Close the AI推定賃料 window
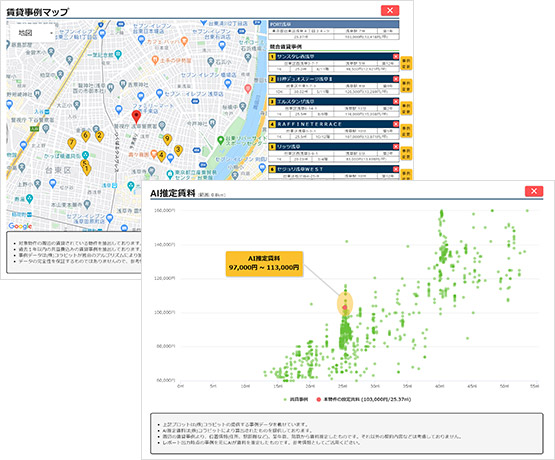 (x=534, y=191)
